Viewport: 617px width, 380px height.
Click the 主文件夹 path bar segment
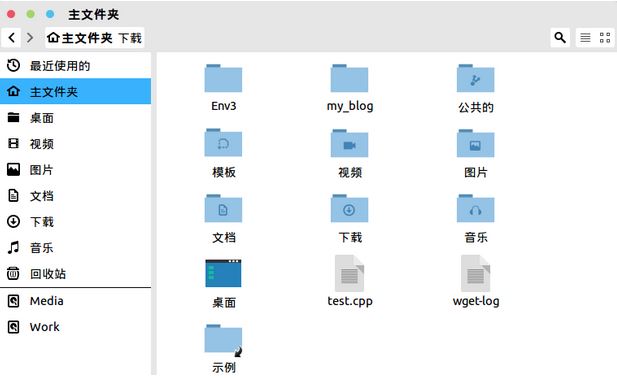(x=87, y=38)
